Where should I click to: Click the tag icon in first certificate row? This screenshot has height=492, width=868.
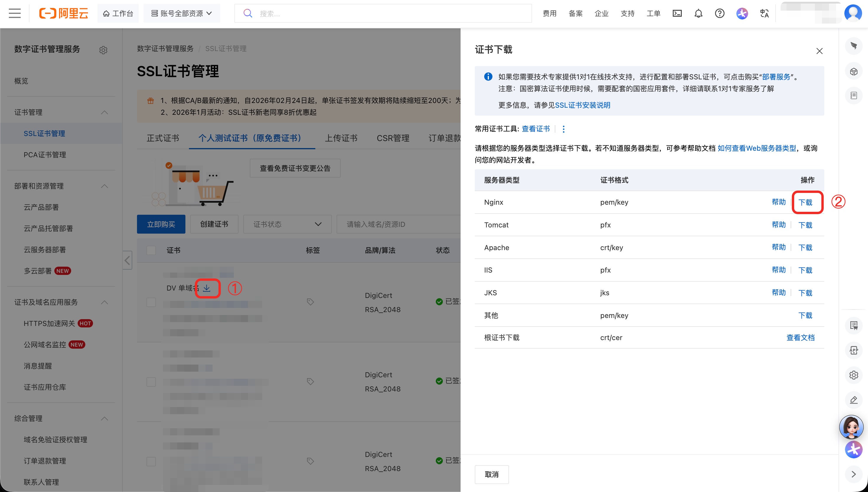pyautogui.click(x=310, y=302)
